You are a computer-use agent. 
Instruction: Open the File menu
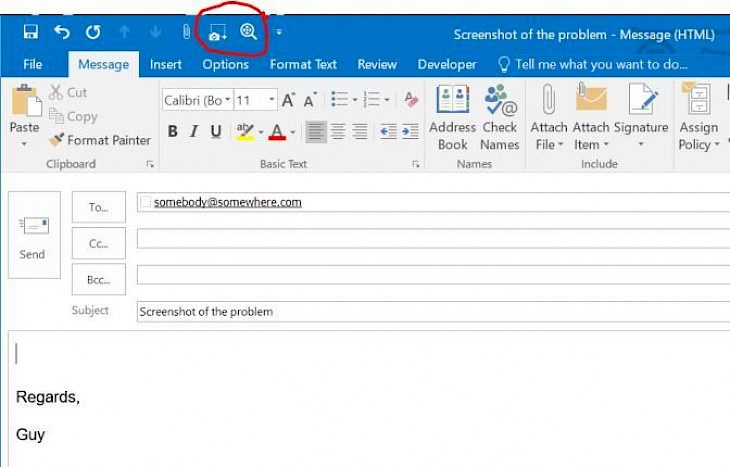pos(33,64)
